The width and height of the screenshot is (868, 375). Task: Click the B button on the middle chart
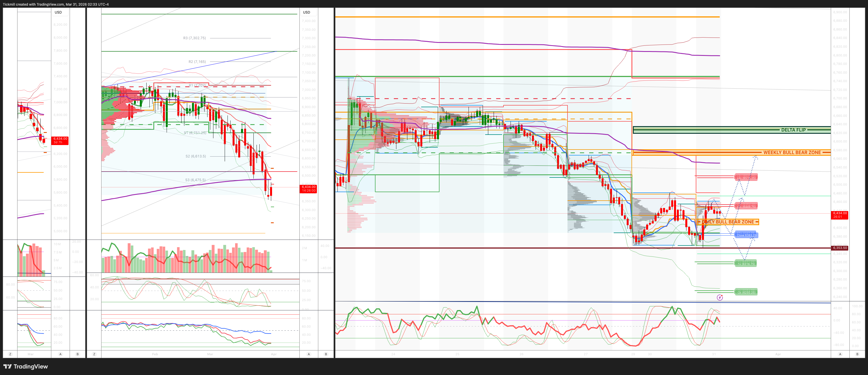(x=326, y=354)
